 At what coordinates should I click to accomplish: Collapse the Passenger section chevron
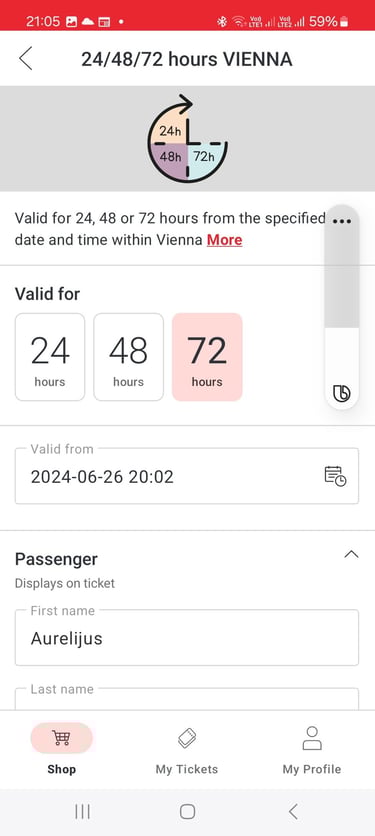click(351, 554)
